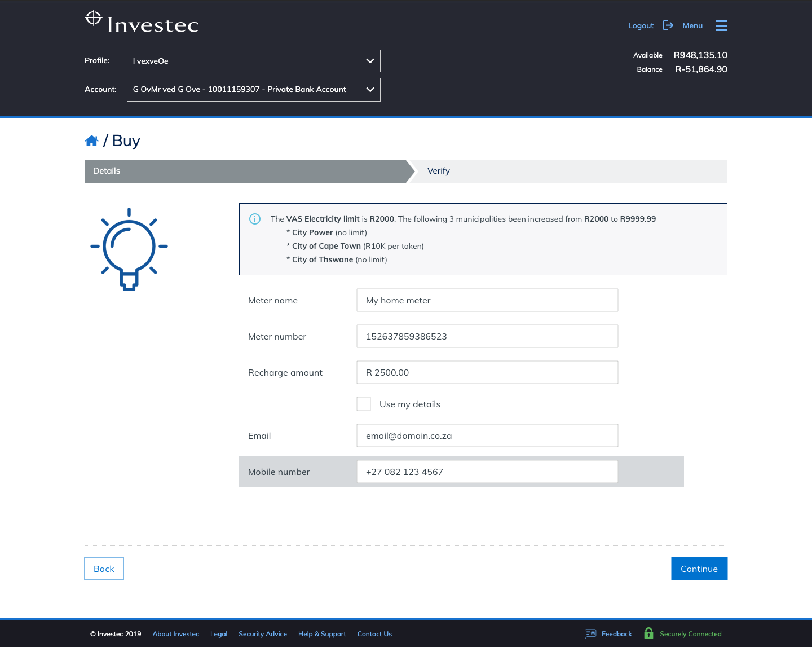Click the green padlock icon
Image resolution: width=812 pixels, height=647 pixels.
click(648, 633)
